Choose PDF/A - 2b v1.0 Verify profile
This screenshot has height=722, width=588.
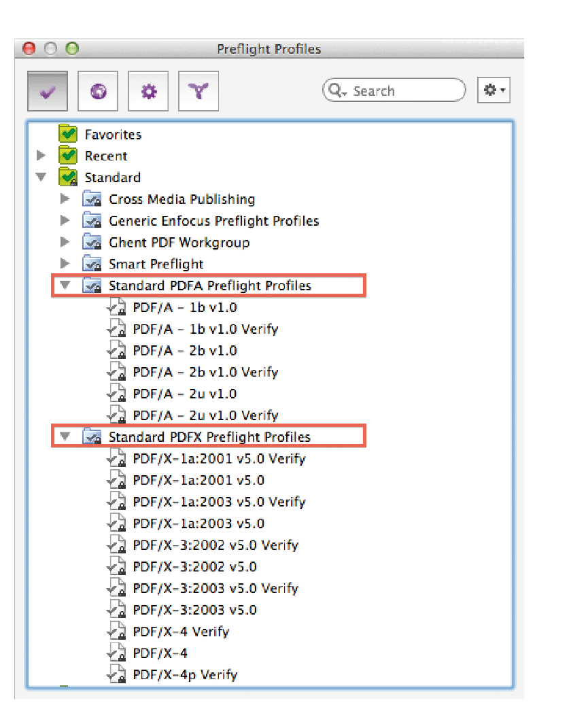pyautogui.click(x=205, y=372)
